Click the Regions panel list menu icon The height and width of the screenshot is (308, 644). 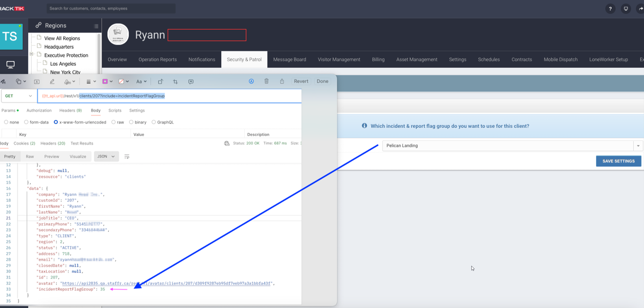pyautogui.click(x=96, y=26)
